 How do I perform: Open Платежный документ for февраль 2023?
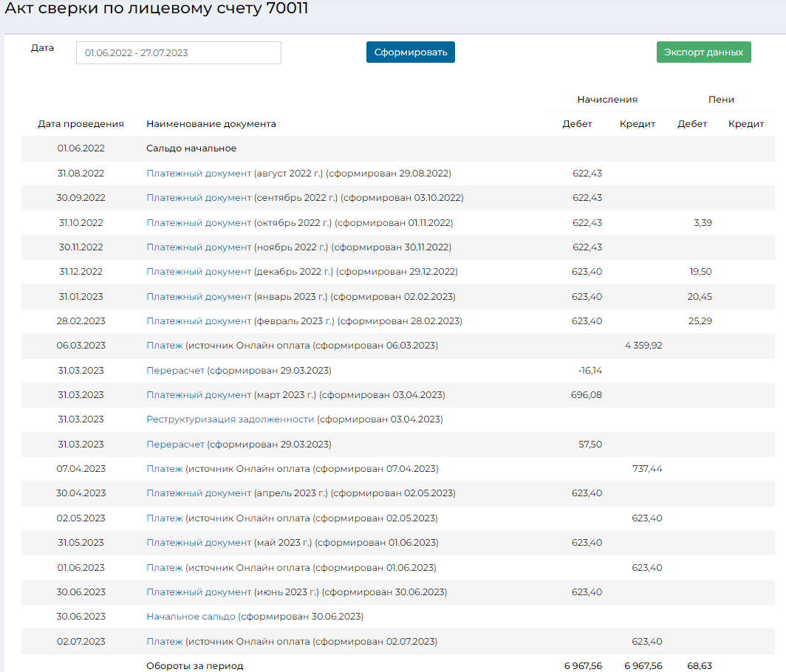199,321
